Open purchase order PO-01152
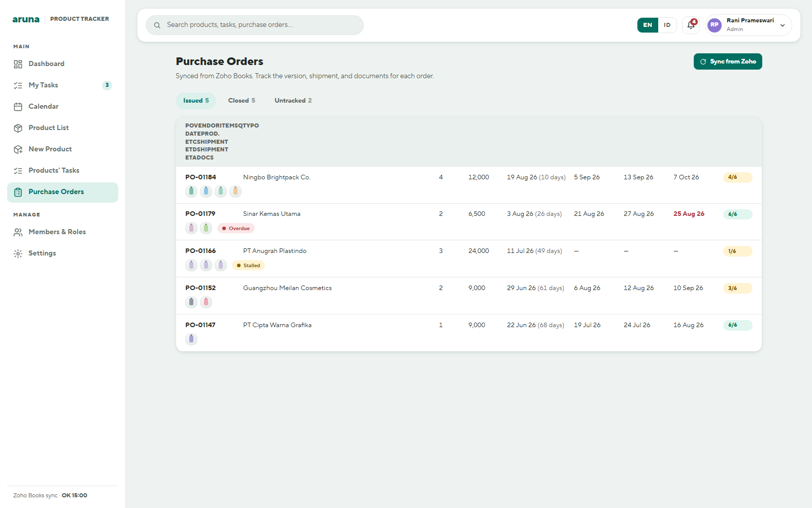Screen dimensions: 812x508 point(200,288)
